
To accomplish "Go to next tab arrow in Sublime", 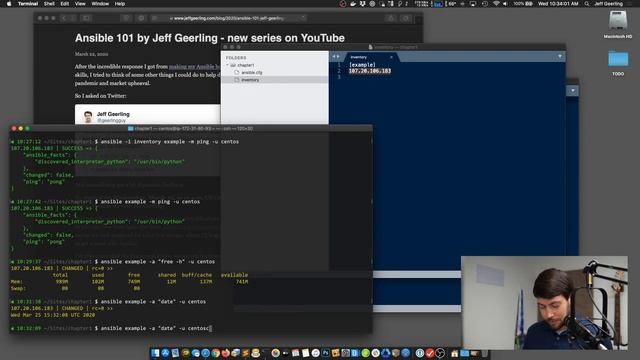I will point(338,56).
